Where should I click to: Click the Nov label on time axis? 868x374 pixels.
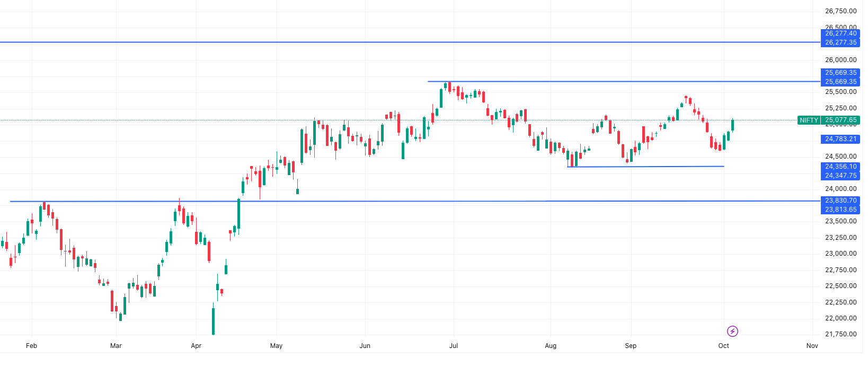coord(812,346)
